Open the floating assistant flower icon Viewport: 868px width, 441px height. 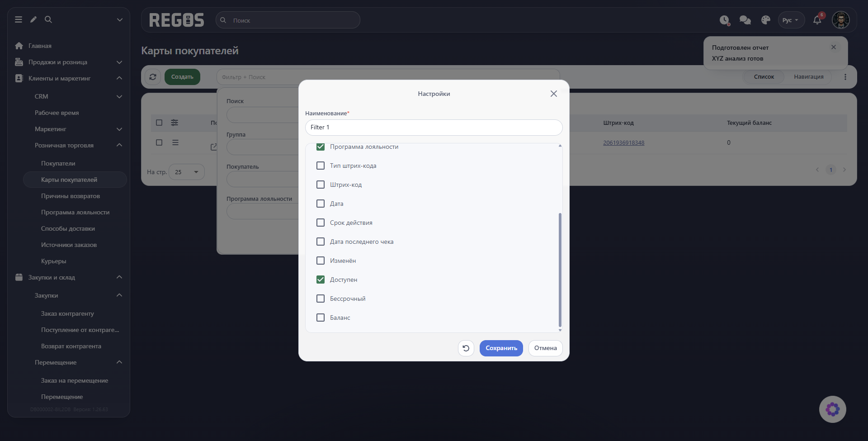[x=833, y=409]
